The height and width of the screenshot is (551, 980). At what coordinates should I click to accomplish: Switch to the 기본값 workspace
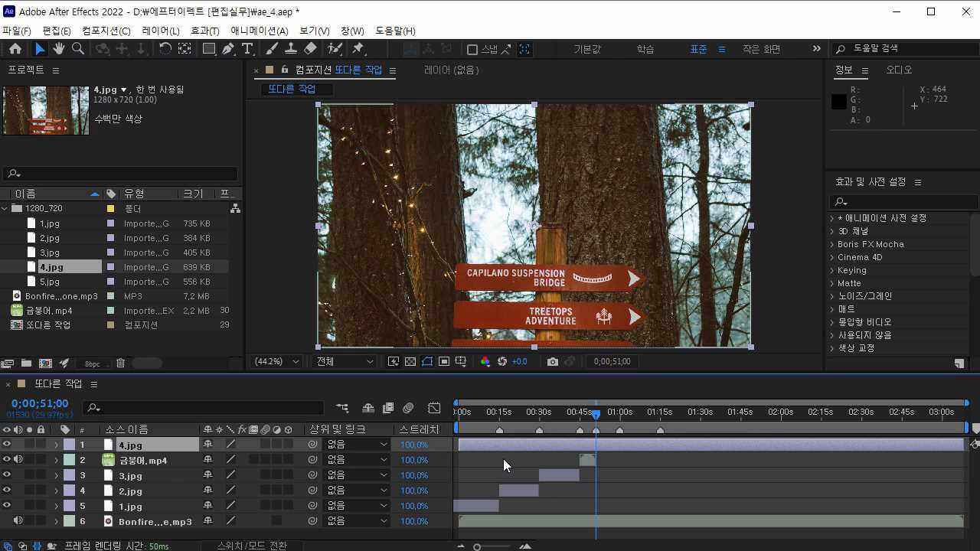point(587,49)
